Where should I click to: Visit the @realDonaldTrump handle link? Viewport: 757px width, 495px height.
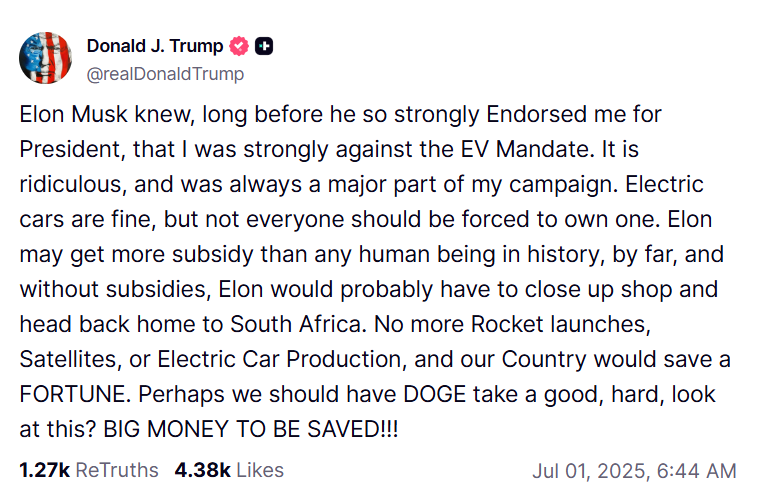[x=165, y=74]
